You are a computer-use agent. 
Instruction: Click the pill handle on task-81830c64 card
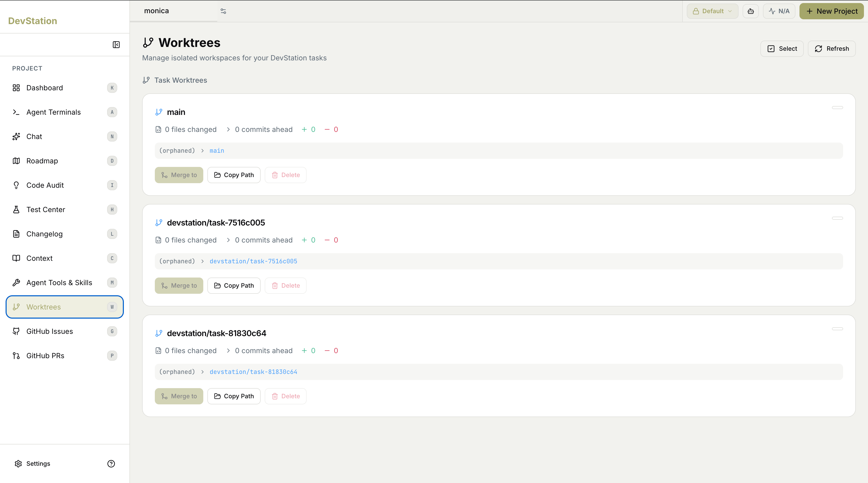(837, 329)
